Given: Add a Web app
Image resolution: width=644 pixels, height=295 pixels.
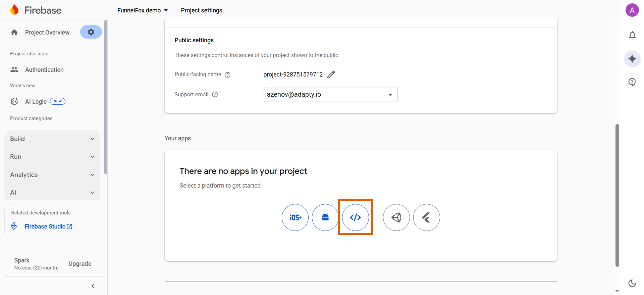Looking at the screenshot, I should click(x=356, y=217).
